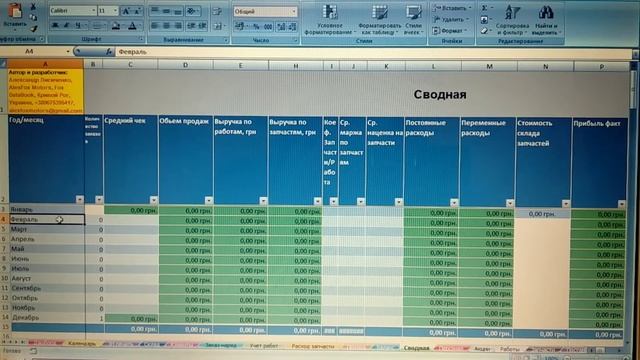Image resolution: width=640 pixels, height=360 pixels.
Task: Open the text orientation button
Action: point(193,11)
